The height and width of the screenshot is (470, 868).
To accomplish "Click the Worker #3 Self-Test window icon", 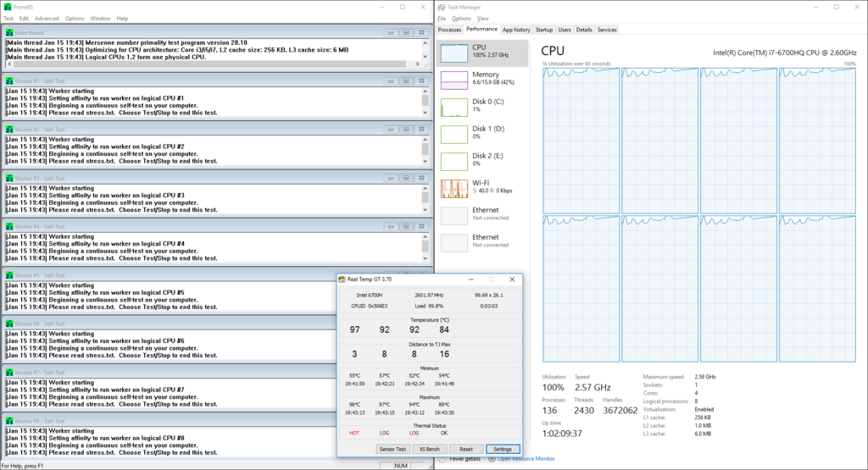I will click(x=9, y=178).
